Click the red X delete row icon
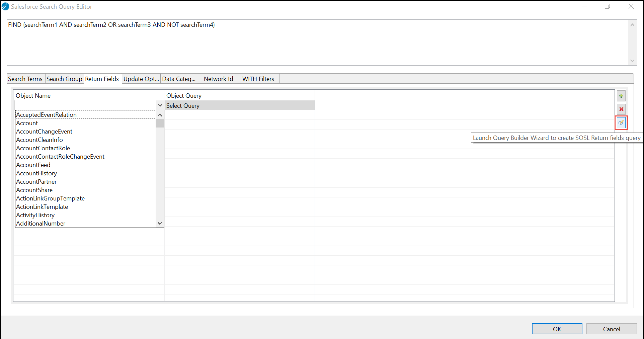644x339 pixels. [x=621, y=109]
